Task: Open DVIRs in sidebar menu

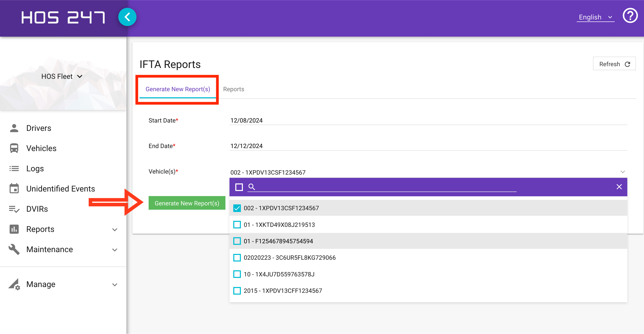Action: (37, 209)
